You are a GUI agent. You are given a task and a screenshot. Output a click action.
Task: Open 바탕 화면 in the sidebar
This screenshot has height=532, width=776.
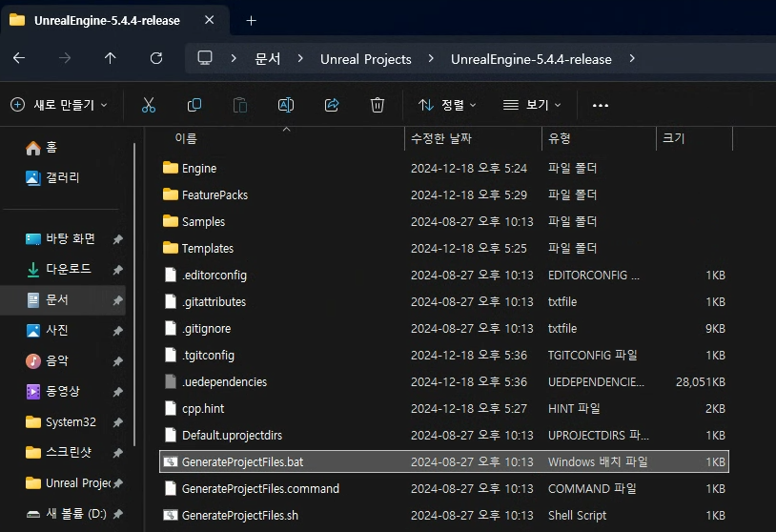[x=64, y=238]
